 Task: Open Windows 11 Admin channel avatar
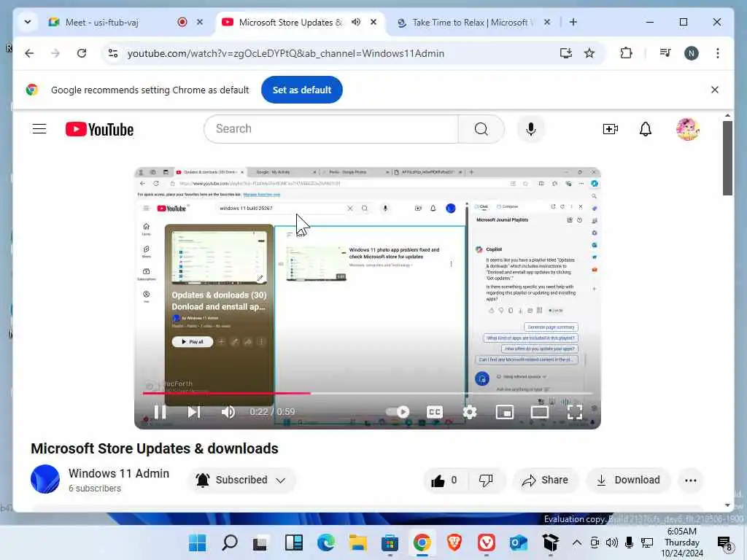[45, 479]
